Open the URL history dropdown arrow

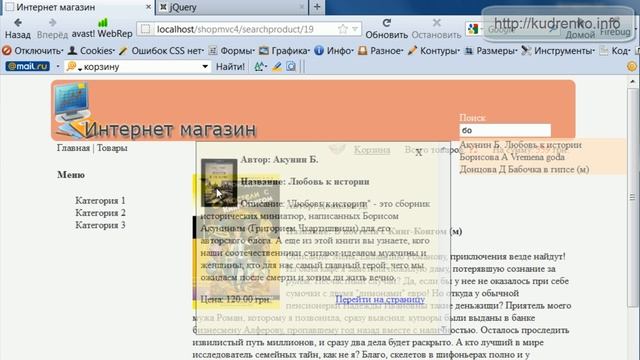point(355,29)
